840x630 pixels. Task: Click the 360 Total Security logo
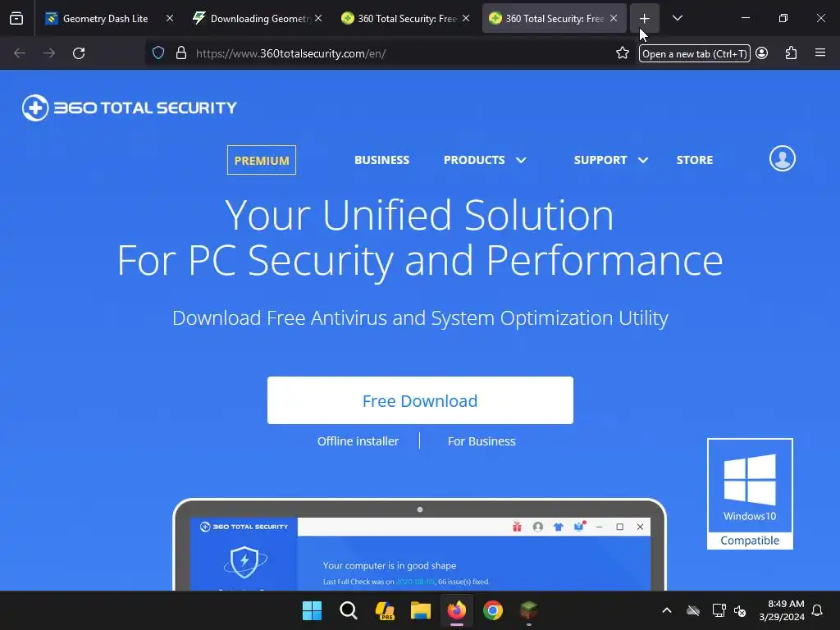[x=129, y=107]
